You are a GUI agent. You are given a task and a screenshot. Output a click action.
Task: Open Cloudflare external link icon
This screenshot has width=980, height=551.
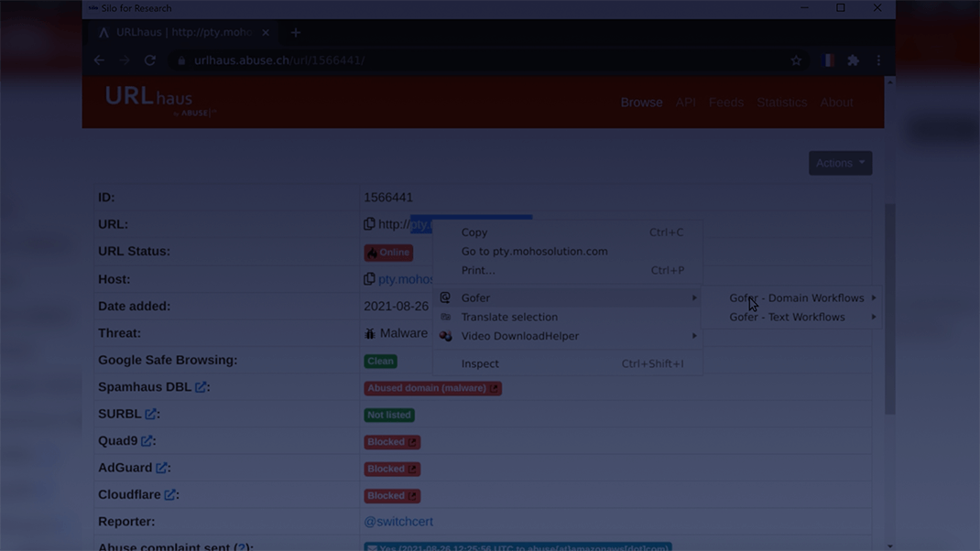tap(170, 495)
